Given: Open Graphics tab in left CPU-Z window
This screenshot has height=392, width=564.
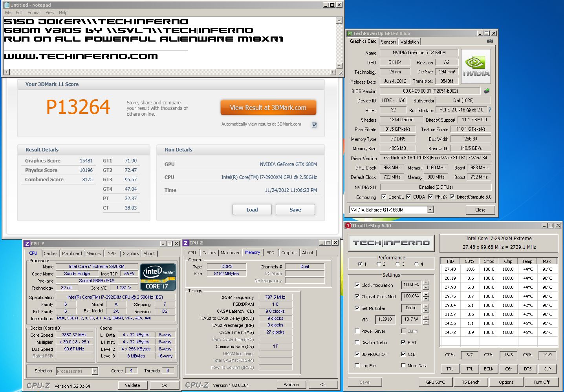Looking at the screenshot, I should pos(131,253).
